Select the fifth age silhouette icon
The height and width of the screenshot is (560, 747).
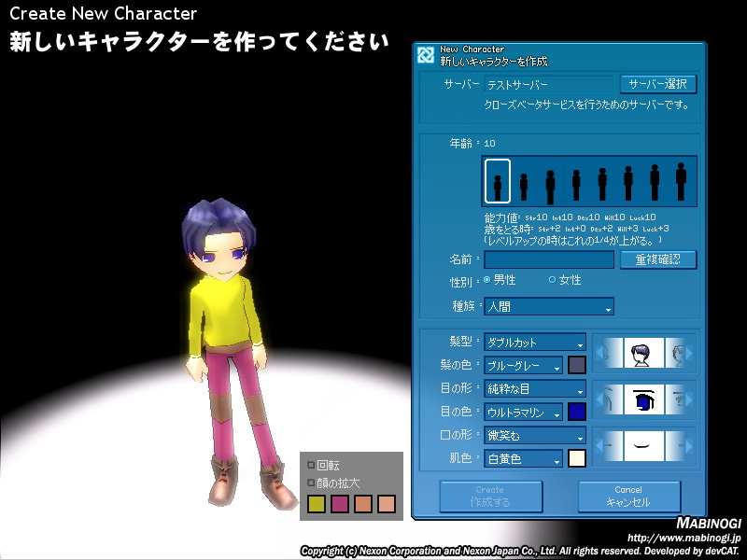point(602,184)
